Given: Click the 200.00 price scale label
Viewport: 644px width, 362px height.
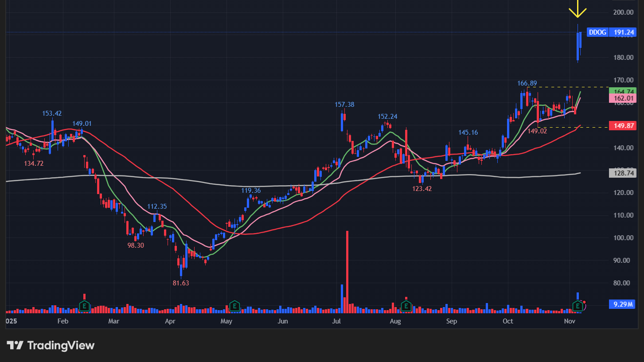Looking at the screenshot, I should coord(623,12).
